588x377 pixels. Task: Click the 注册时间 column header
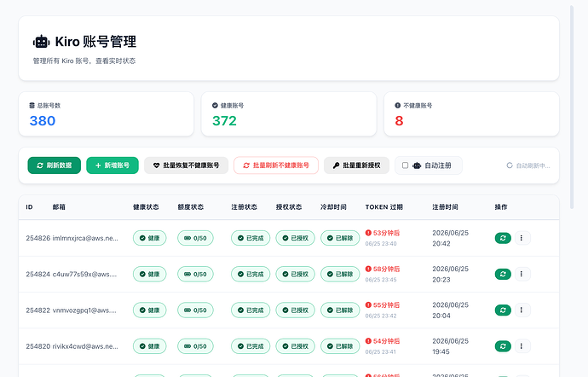[x=445, y=207]
